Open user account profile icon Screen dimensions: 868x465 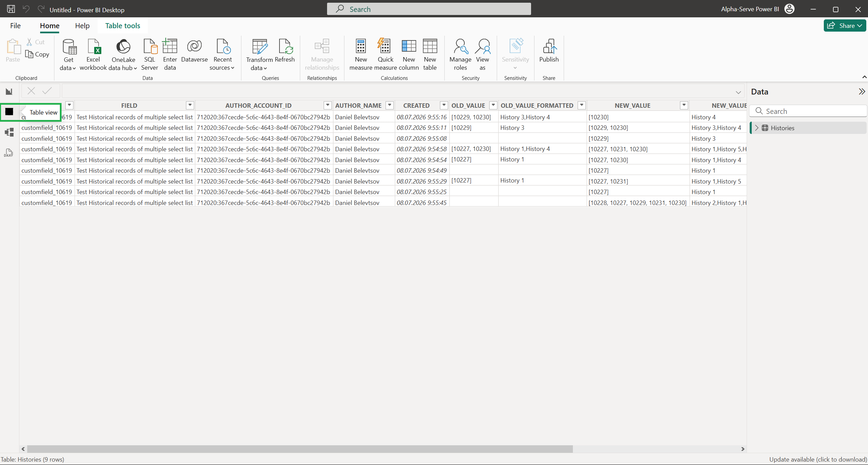pyautogui.click(x=789, y=9)
